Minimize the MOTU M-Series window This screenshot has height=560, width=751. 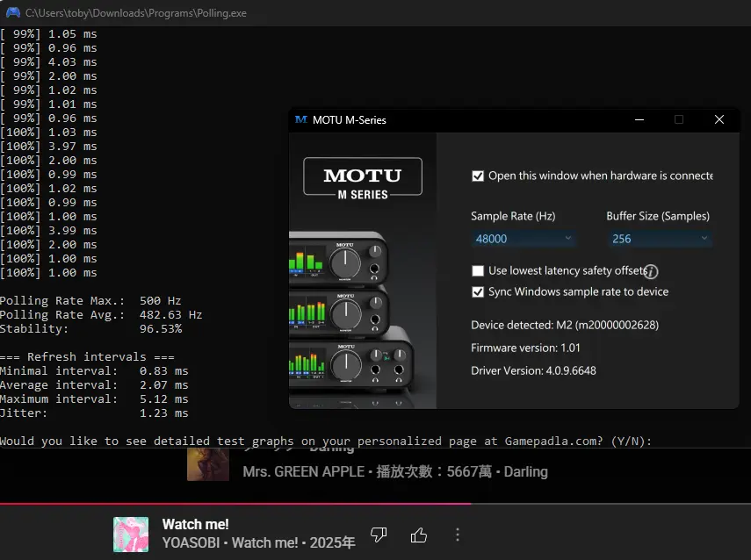639,119
